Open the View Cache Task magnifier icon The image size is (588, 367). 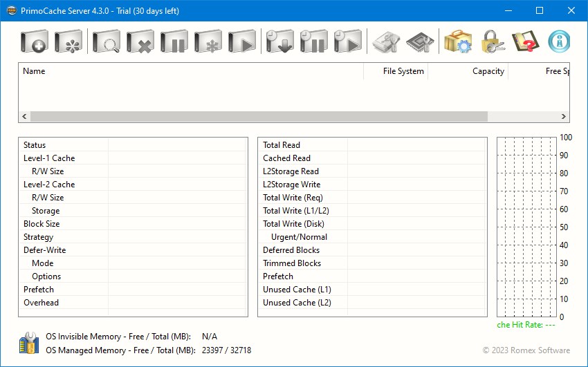pos(107,41)
